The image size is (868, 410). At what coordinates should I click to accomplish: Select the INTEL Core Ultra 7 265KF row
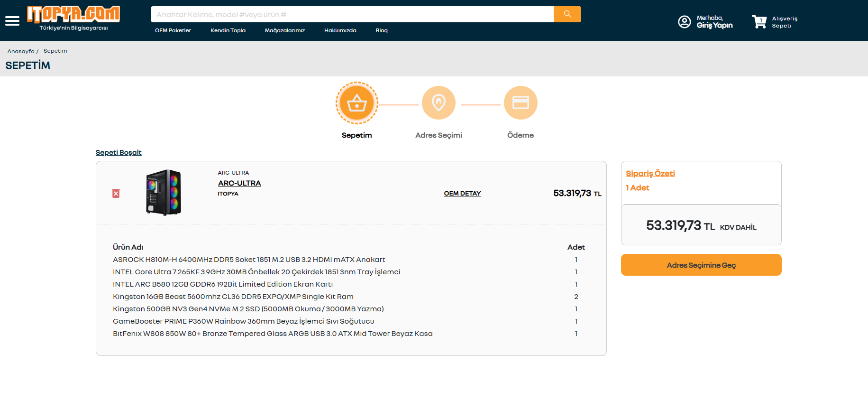click(256, 272)
